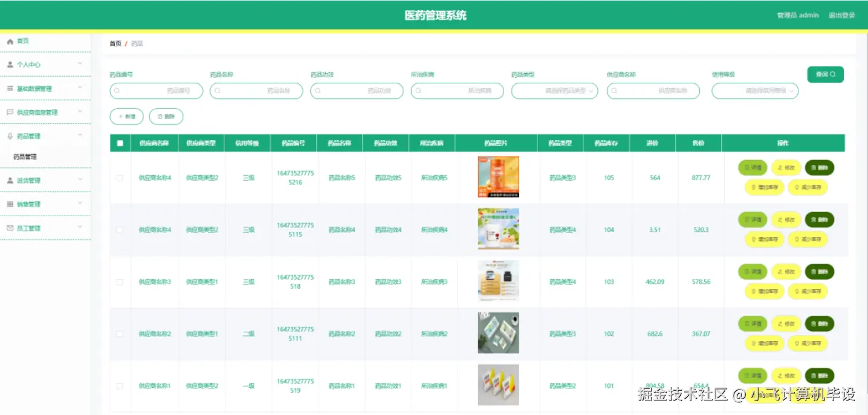Click the 药品功效 search input
Viewport: 868px width, 415px height.
coord(357,91)
